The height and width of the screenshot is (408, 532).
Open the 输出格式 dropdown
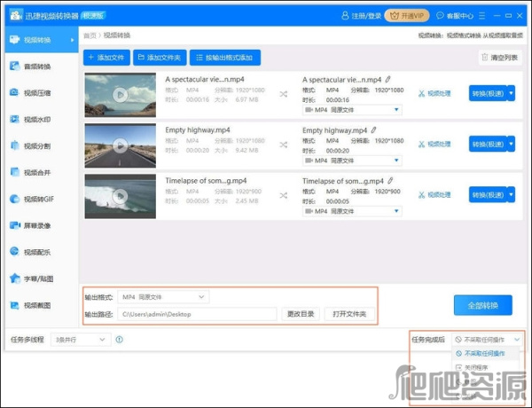tap(163, 297)
